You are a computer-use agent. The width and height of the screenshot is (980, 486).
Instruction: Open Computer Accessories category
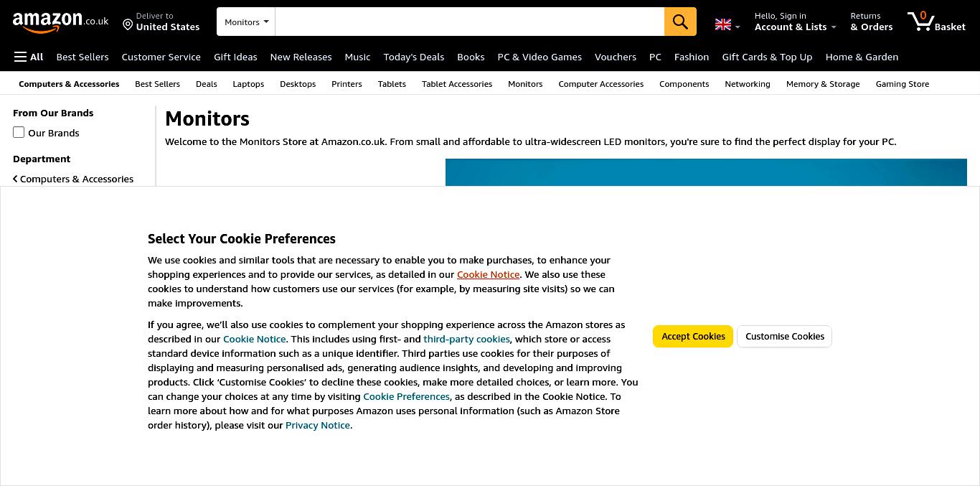pos(600,84)
